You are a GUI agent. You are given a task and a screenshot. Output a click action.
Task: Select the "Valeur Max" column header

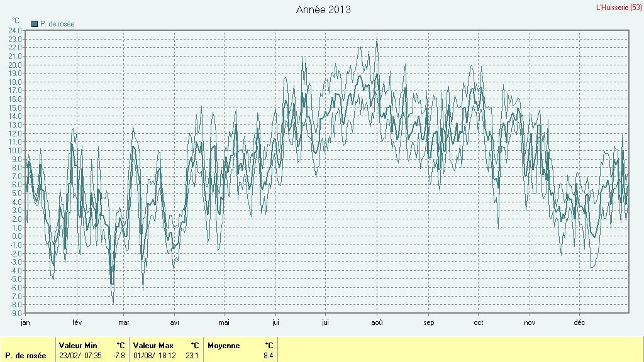153,346
